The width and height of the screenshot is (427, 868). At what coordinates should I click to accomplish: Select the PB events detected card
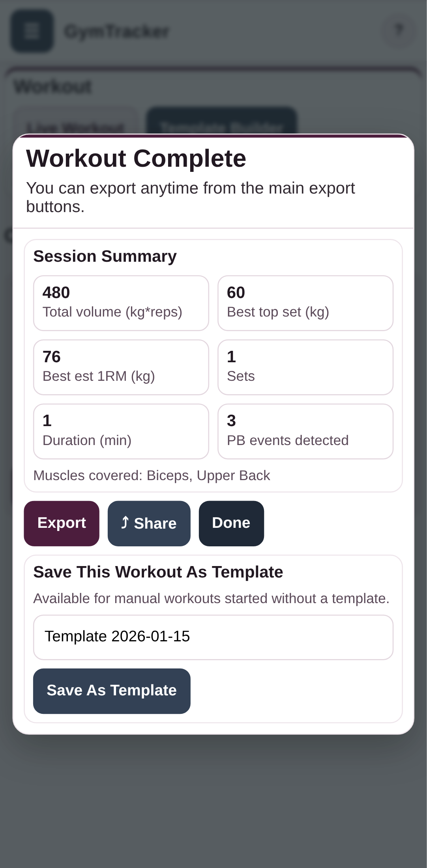(305, 431)
